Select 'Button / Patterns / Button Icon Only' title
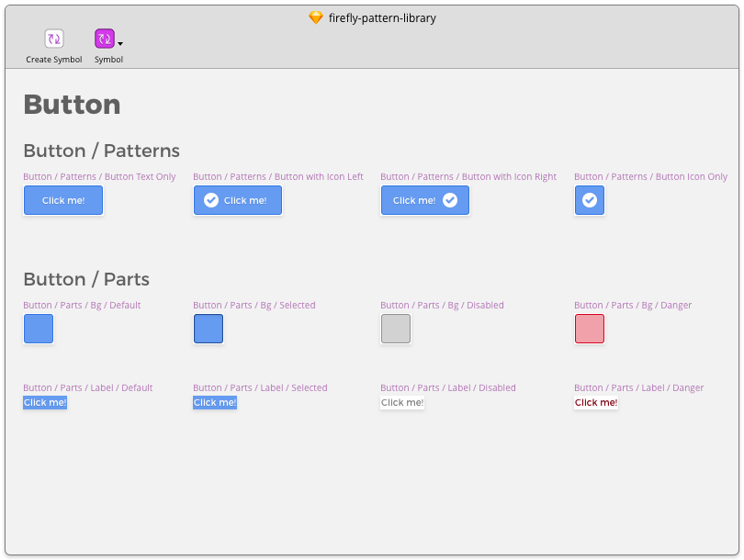This screenshot has height=560, width=744. click(x=650, y=176)
